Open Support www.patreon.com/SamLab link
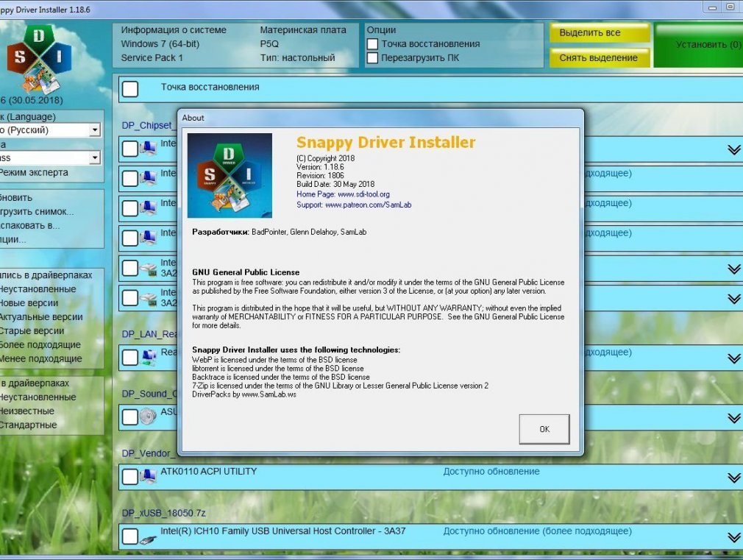Viewport: 743px width, 560px height. point(354,205)
